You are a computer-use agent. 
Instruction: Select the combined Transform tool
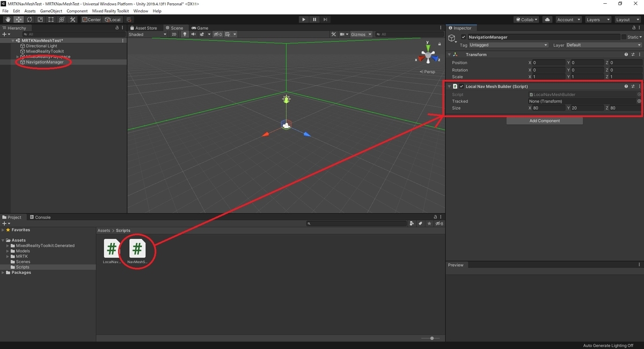click(61, 19)
